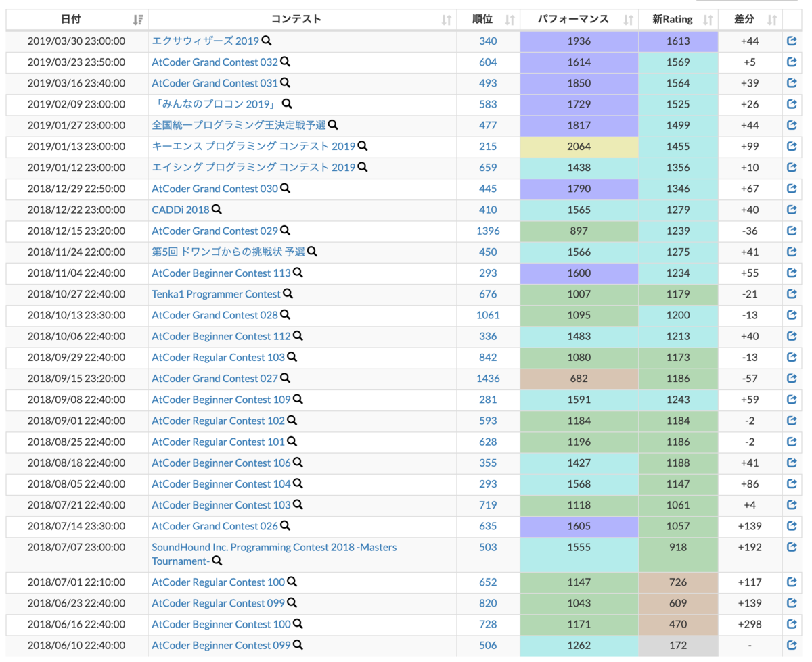Open 第5回 ドワンゴからの挑戦状 予選 link

[x=228, y=252]
